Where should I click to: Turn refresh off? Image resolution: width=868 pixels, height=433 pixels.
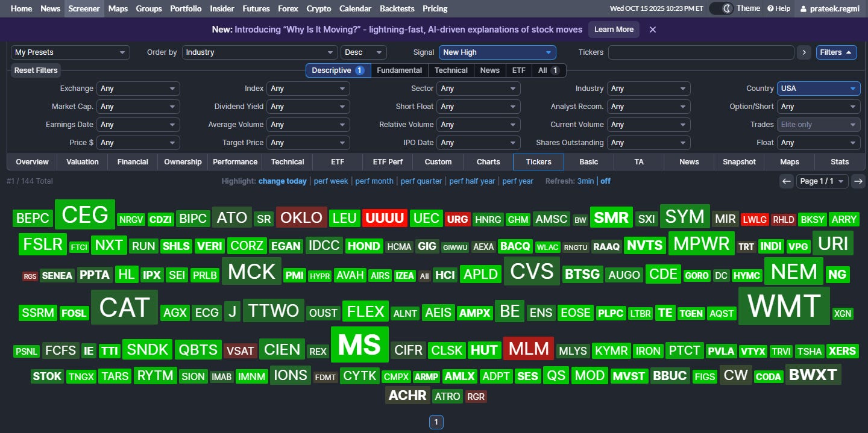[x=605, y=181]
